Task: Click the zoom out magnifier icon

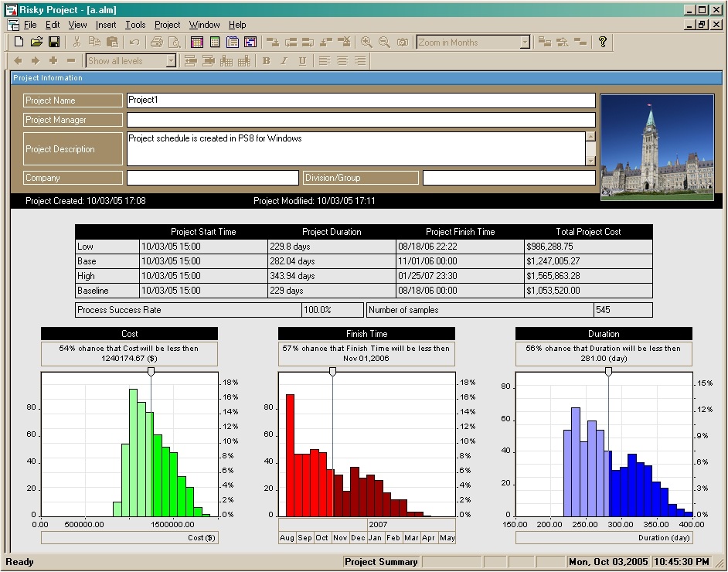Action: [384, 43]
